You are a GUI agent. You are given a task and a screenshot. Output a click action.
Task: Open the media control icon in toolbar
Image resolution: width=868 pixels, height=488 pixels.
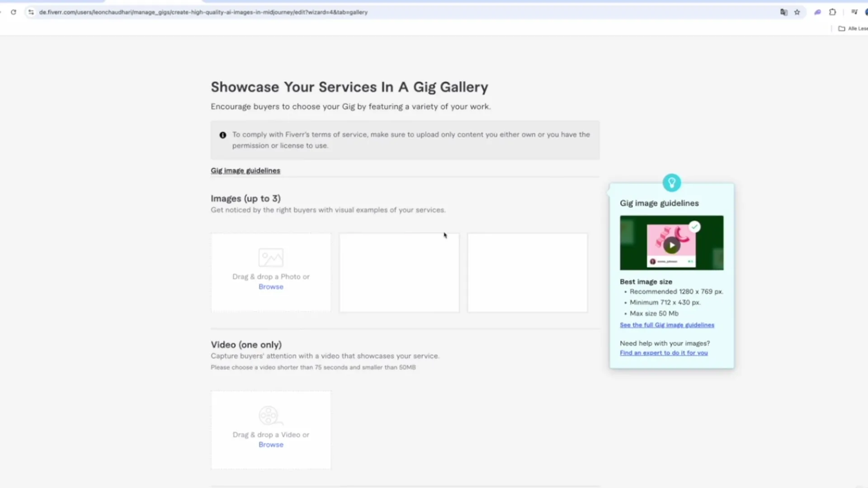click(854, 12)
